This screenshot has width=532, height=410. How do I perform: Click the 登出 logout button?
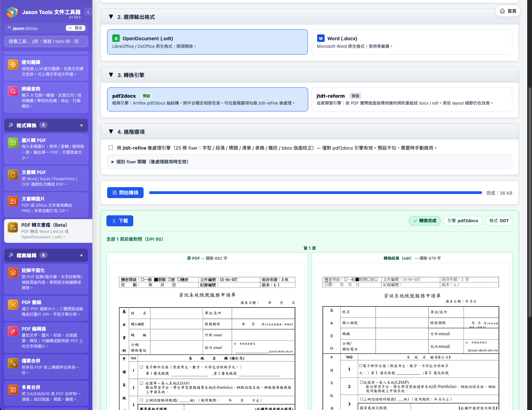point(75,28)
